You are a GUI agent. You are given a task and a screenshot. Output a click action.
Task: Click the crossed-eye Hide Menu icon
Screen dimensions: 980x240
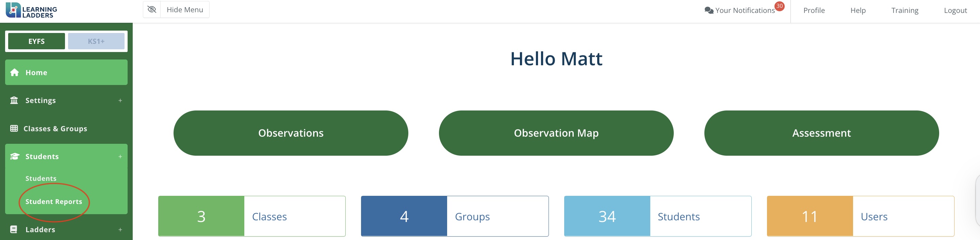[x=152, y=10]
